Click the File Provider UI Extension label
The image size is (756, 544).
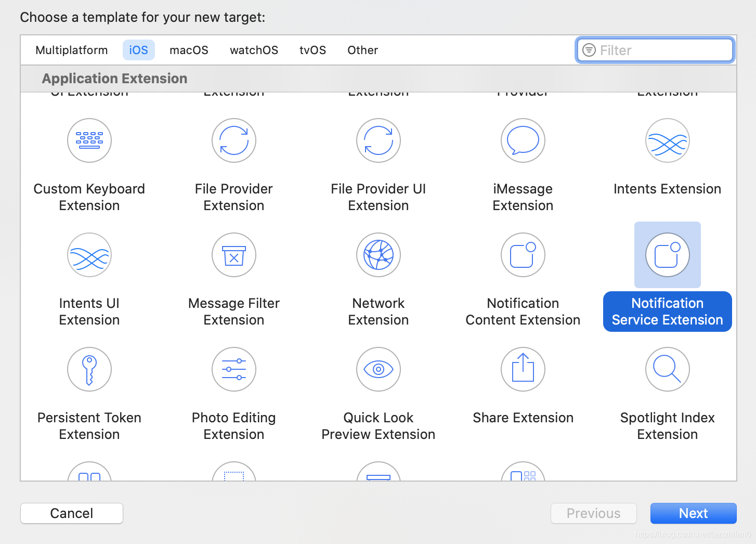[379, 197]
